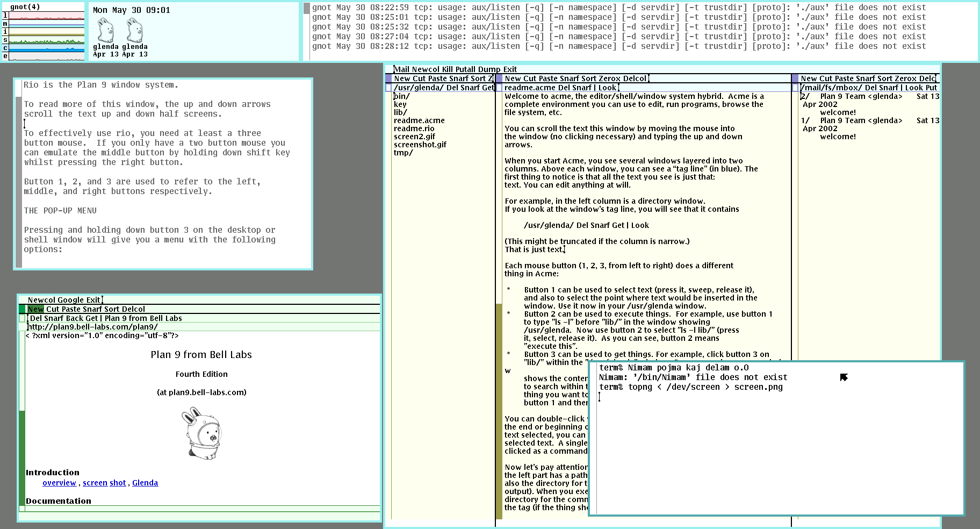Open the Glenda link

[x=145, y=483]
